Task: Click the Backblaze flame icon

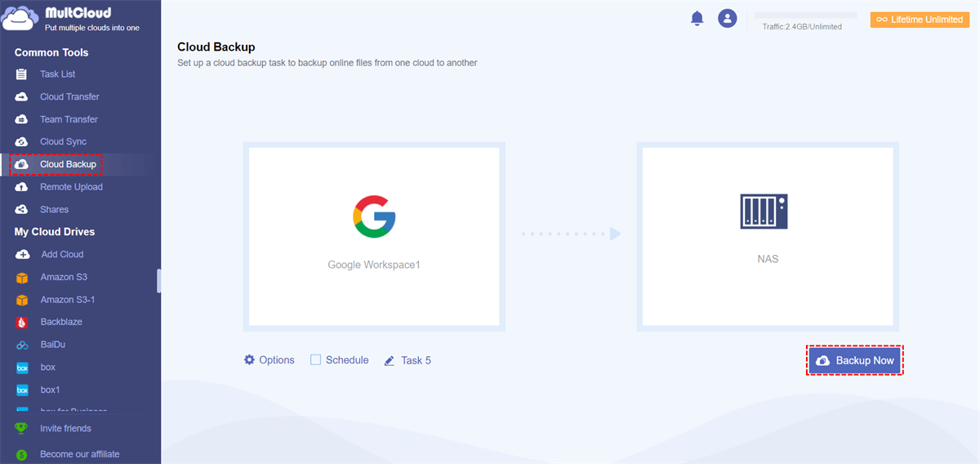Action: click(x=22, y=322)
